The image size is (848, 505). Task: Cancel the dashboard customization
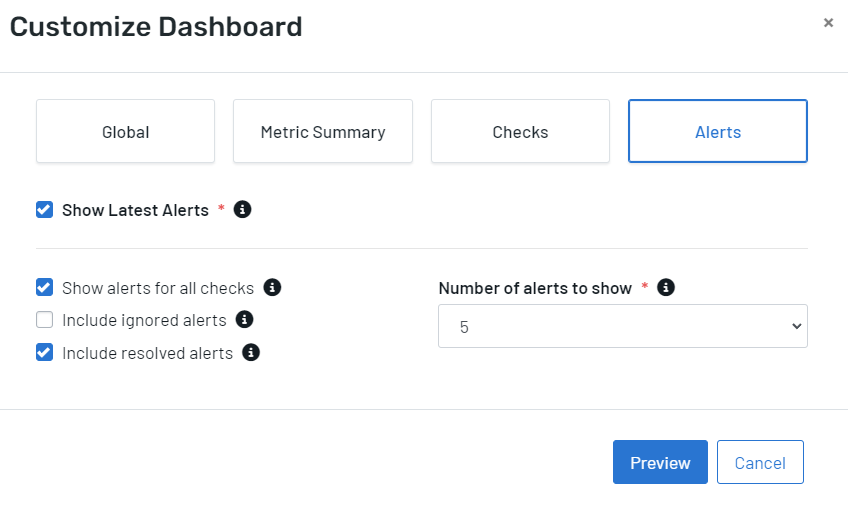[x=760, y=462]
